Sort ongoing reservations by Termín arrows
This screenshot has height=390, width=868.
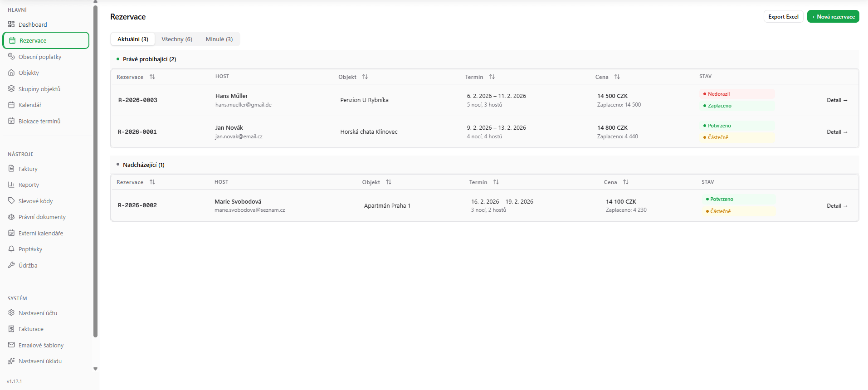[492, 77]
